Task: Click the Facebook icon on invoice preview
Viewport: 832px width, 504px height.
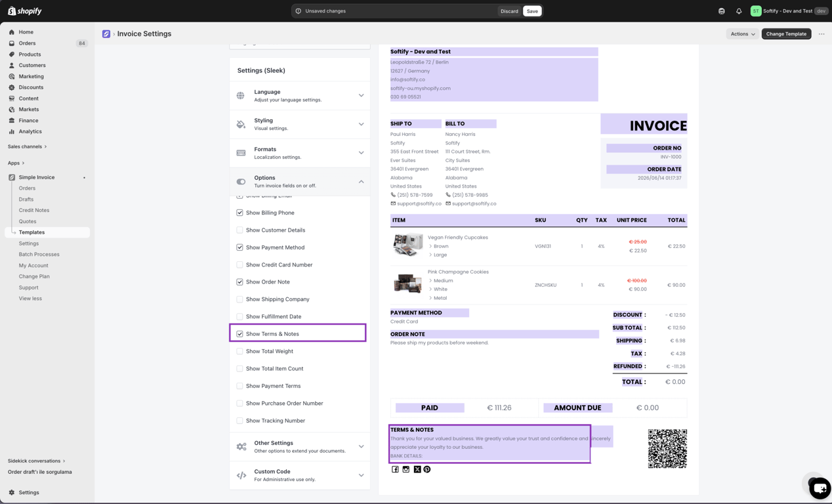Action: (395, 469)
